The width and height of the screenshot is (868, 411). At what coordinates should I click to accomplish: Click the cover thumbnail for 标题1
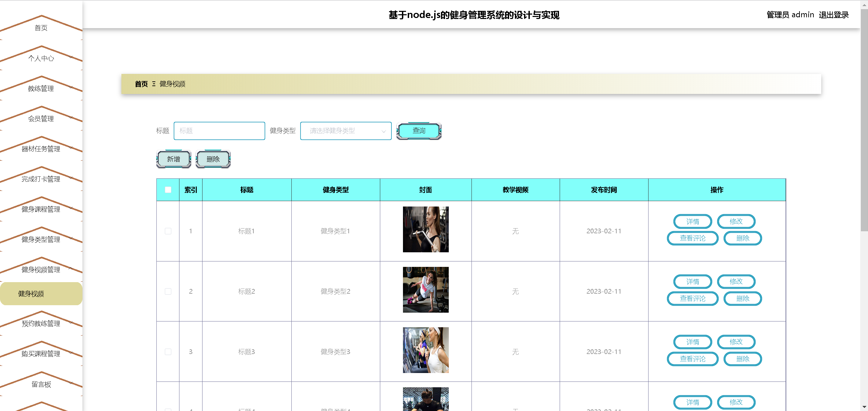click(425, 229)
